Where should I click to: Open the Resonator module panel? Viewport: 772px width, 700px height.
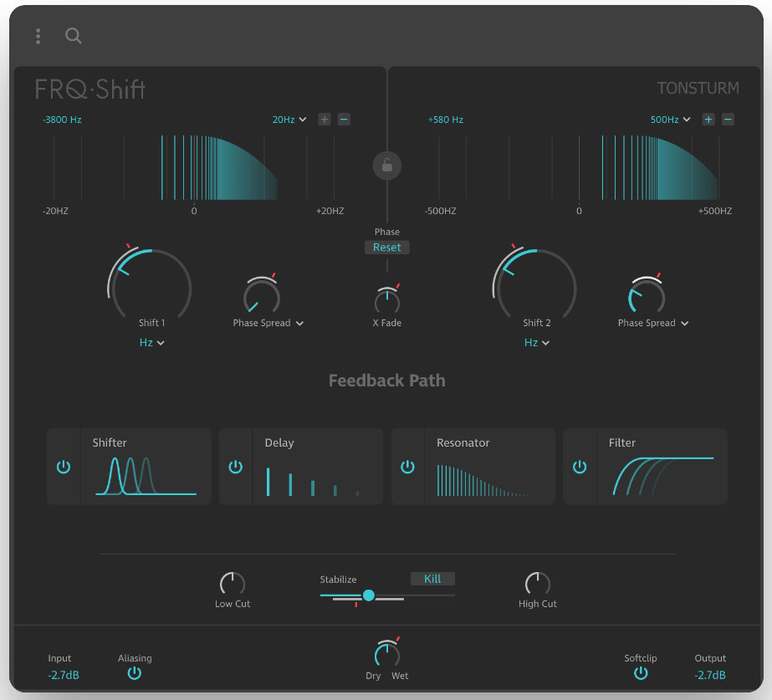click(473, 467)
